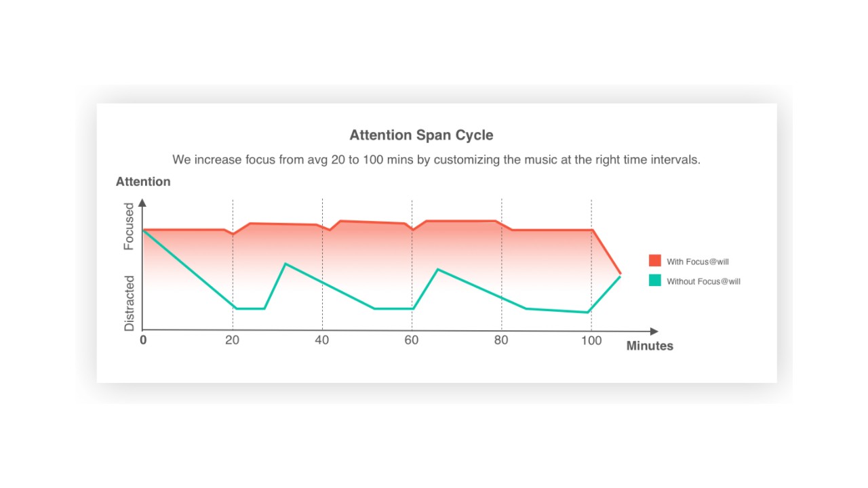Viewport: 868px width, 488px height.
Task: Click the 100 minute tick label
Action: 591,340
